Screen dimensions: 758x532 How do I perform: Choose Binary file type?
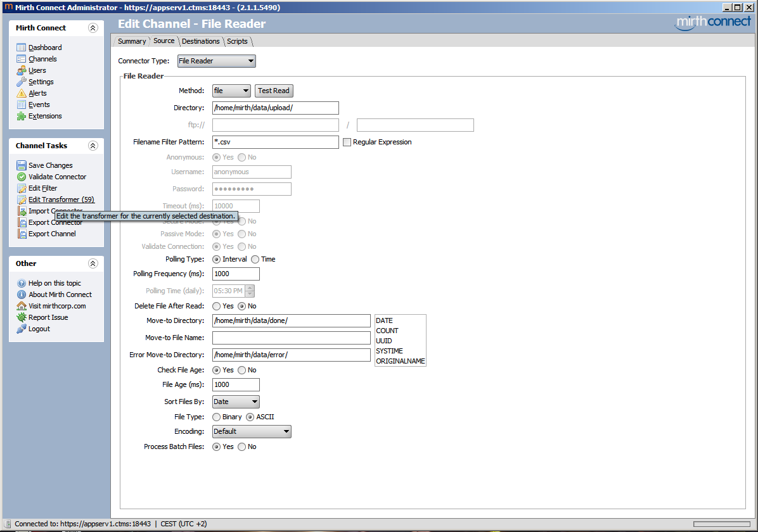click(x=216, y=417)
